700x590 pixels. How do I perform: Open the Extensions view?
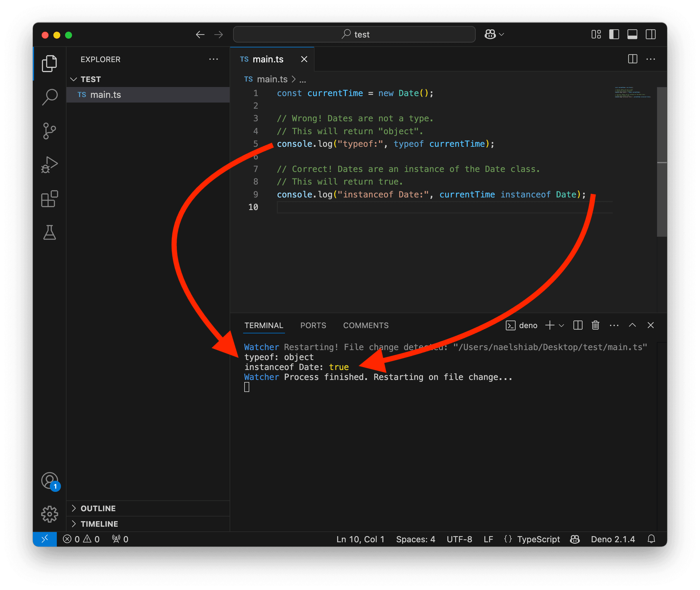pyautogui.click(x=49, y=199)
